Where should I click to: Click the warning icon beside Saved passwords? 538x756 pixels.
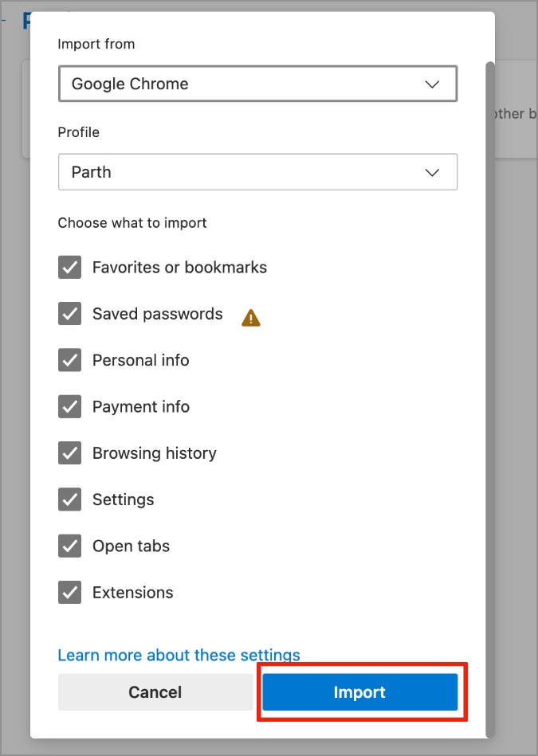click(251, 318)
